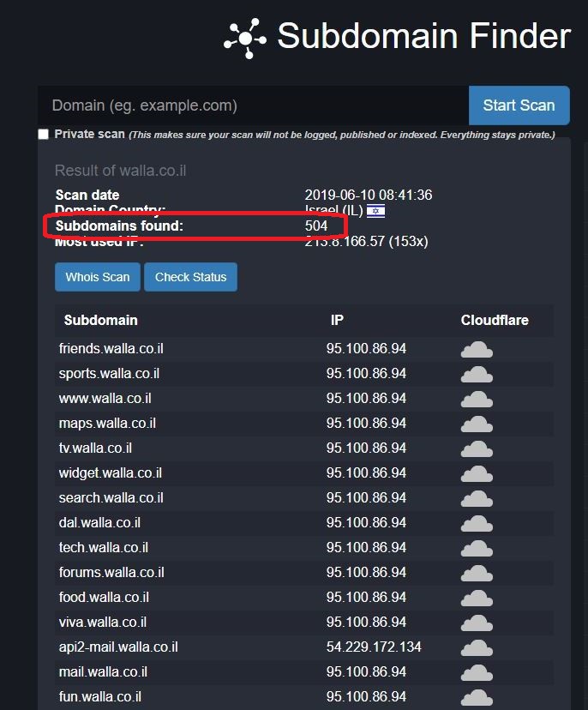Image resolution: width=588 pixels, height=710 pixels.
Task: Click IP 54.229.172.134 for api2-mail
Action: pos(374,647)
